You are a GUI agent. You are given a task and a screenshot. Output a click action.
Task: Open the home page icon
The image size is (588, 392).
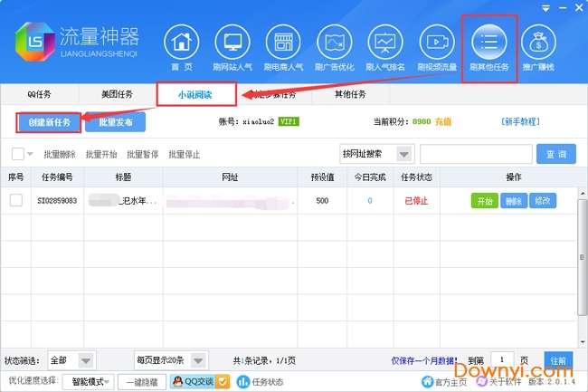(x=182, y=43)
